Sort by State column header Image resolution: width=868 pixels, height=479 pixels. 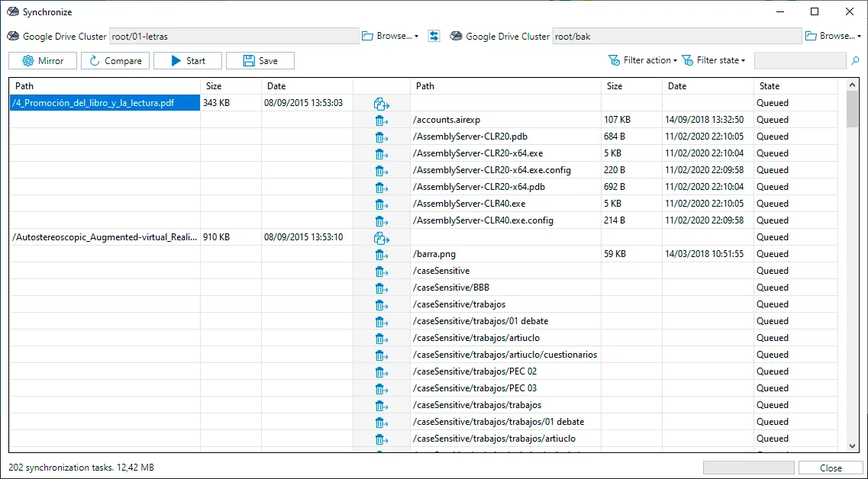795,86
